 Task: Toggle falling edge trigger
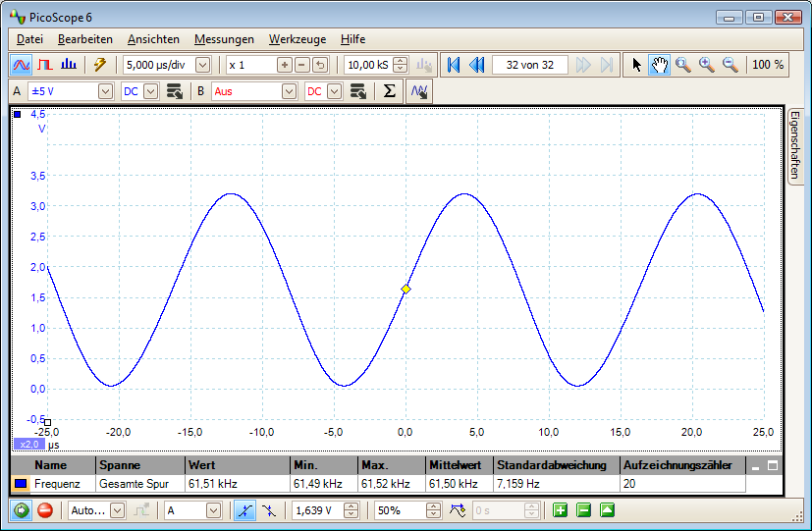(268, 510)
